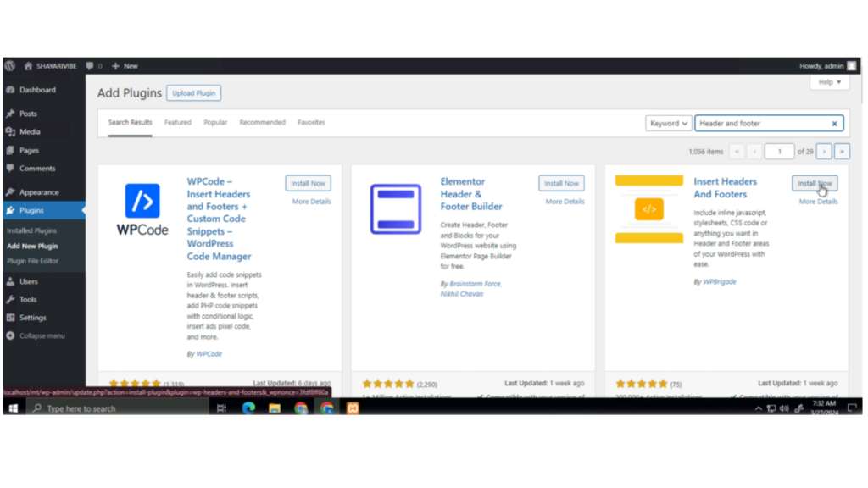Open the SHAYARIVIBE site home link
The image size is (868, 488).
point(50,66)
